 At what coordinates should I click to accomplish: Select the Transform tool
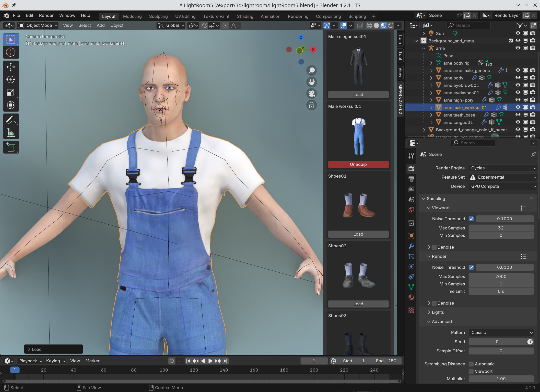(11, 105)
